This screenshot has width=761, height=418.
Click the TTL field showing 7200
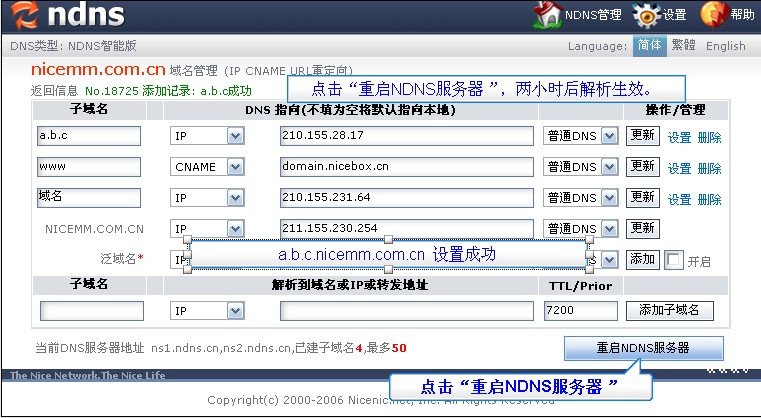(580, 311)
